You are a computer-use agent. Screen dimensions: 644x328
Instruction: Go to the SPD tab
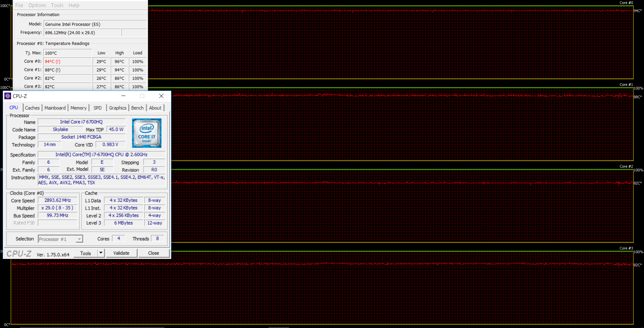[x=98, y=108]
